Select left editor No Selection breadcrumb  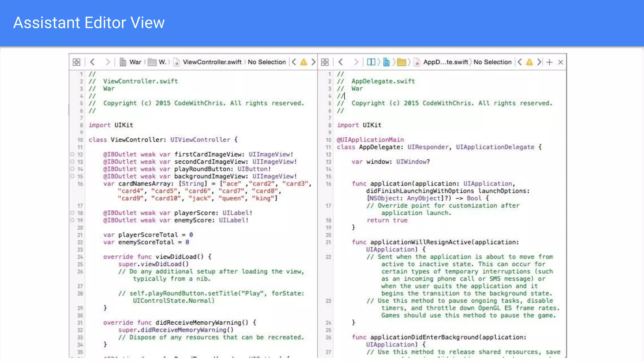[267, 62]
